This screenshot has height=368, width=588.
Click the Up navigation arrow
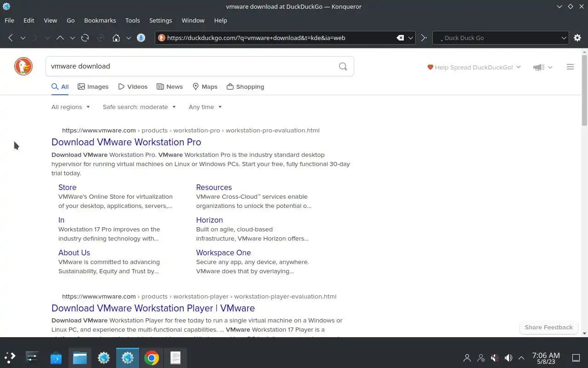[60, 38]
